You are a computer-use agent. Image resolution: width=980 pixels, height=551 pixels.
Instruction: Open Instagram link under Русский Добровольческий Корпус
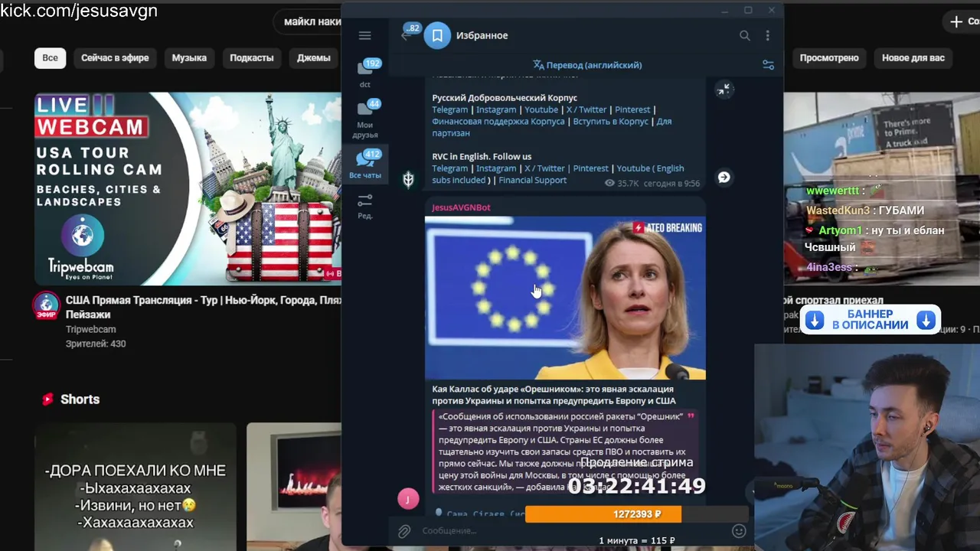(496, 109)
